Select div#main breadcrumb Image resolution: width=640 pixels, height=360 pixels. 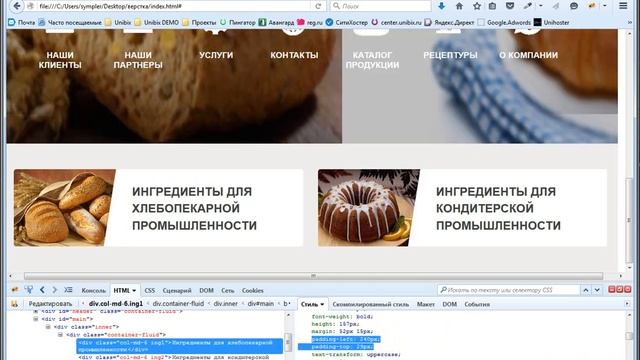point(261,304)
